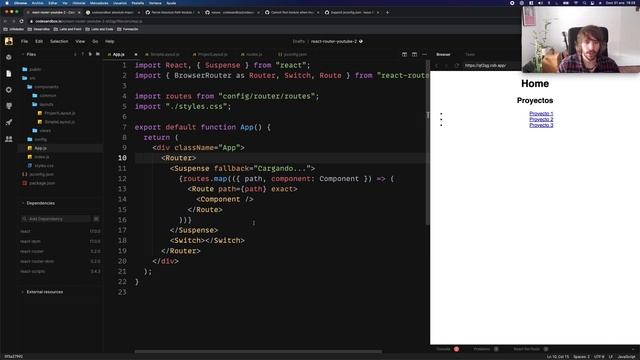Collapse the layouts folder
The image size is (640, 360).
[x=43, y=104]
